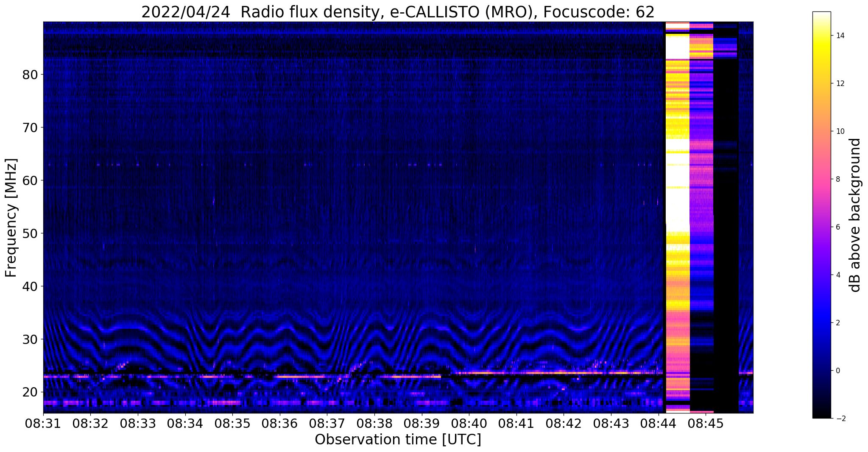
Task: Click the 08:45 time tick label
Action: tap(705, 423)
